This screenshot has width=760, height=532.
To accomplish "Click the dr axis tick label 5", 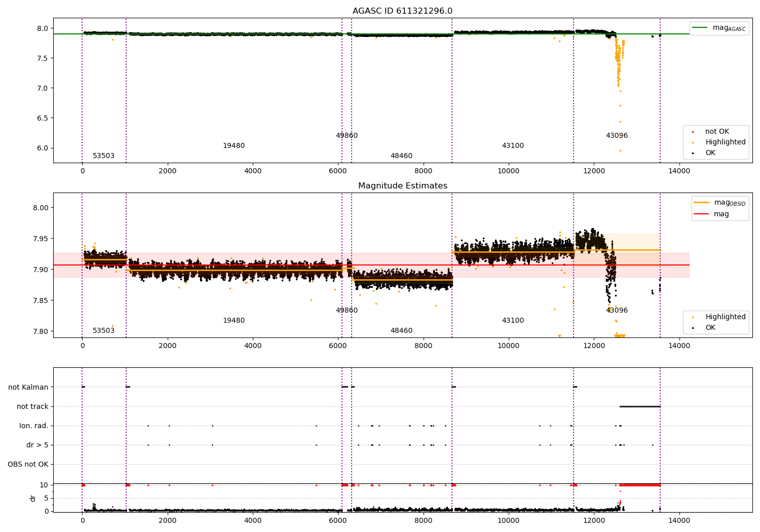I will (x=47, y=498).
